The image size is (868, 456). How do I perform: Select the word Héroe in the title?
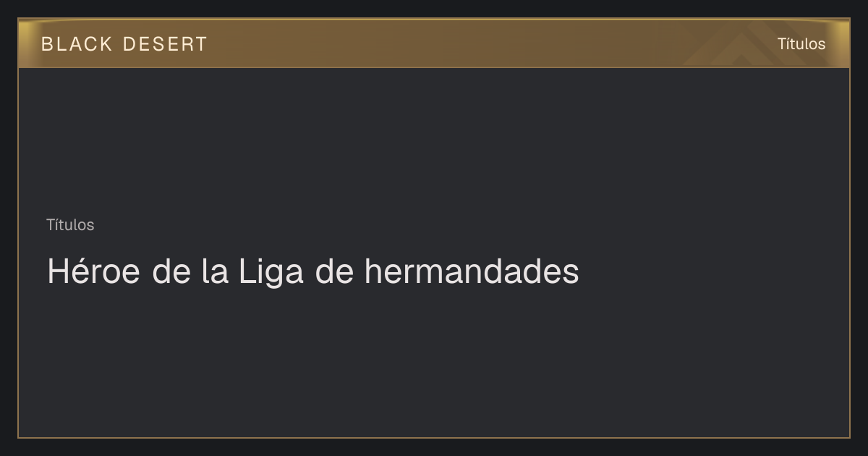pos(93,272)
